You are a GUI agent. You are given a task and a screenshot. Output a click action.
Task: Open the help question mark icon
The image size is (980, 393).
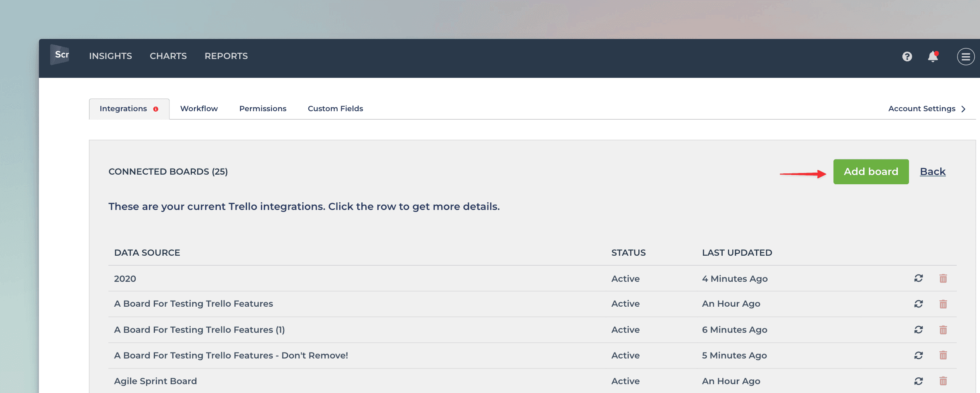tap(907, 57)
